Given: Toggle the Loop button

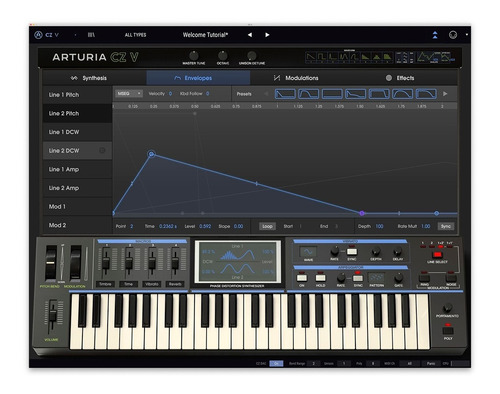Looking at the screenshot, I should 267,226.
